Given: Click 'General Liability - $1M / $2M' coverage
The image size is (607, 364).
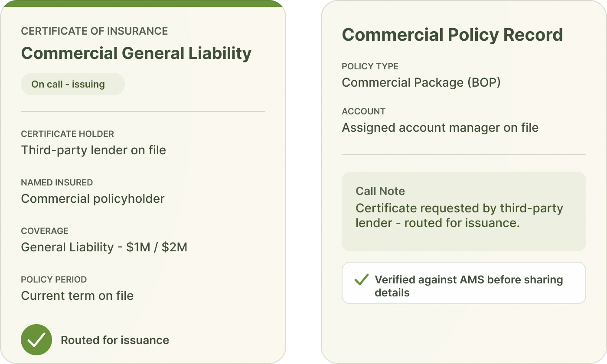Looking at the screenshot, I should (x=104, y=247).
